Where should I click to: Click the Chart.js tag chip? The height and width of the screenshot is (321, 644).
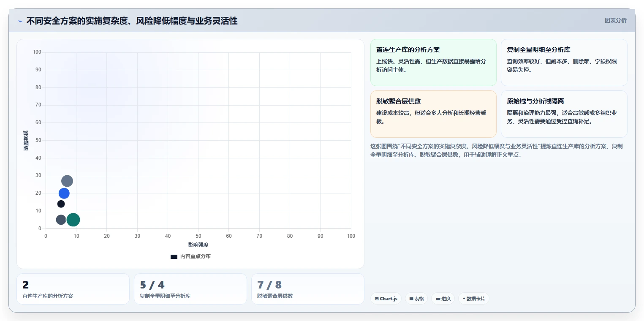pyautogui.click(x=386, y=299)
